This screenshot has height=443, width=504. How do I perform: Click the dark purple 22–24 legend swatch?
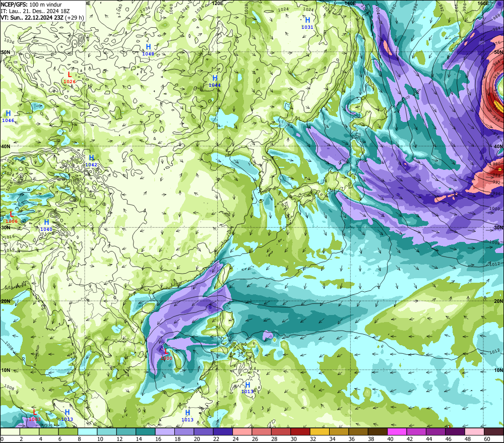pyautogui.click(x=223, y=432)
